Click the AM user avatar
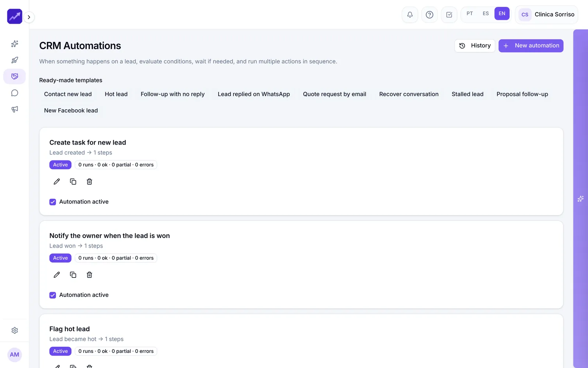588x368 pixels. point(15,355)
